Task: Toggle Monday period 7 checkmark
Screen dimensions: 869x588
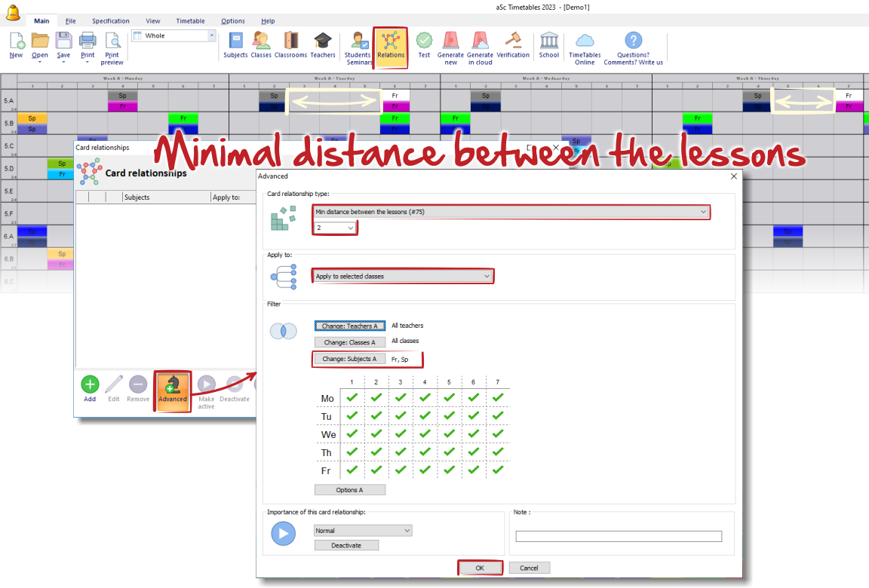Action: click(x=498, y=397)
